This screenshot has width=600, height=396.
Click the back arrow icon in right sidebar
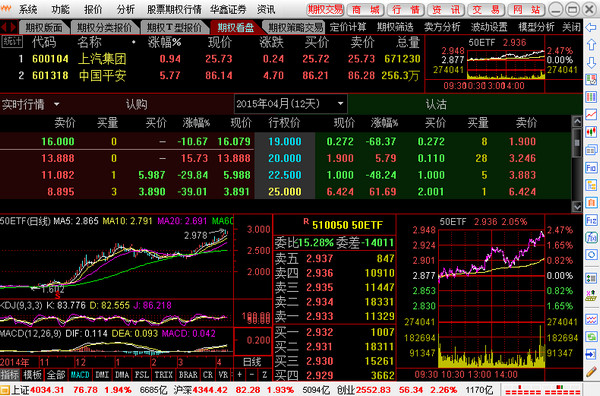pos(591,28)
